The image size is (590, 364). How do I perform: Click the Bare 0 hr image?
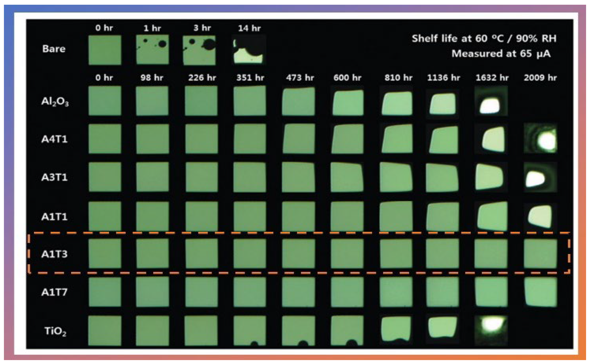[x=105, y=50]
